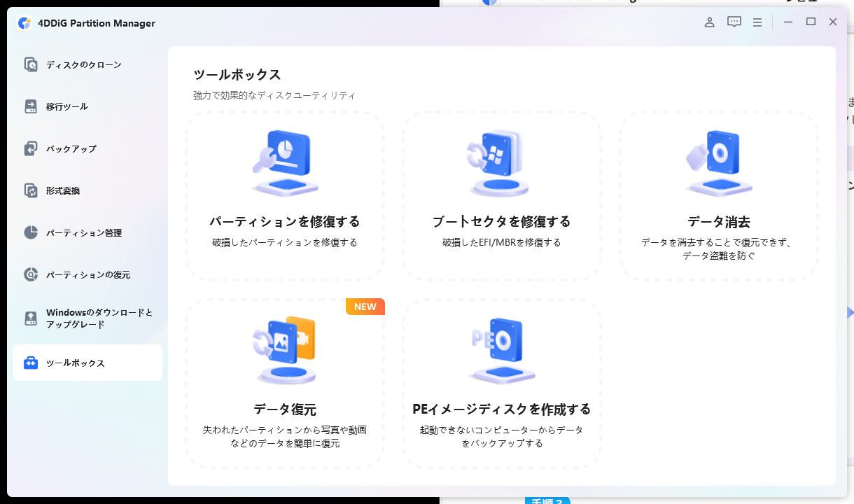
Task: Select バックアップ in the sidebar
Action: 87,149
